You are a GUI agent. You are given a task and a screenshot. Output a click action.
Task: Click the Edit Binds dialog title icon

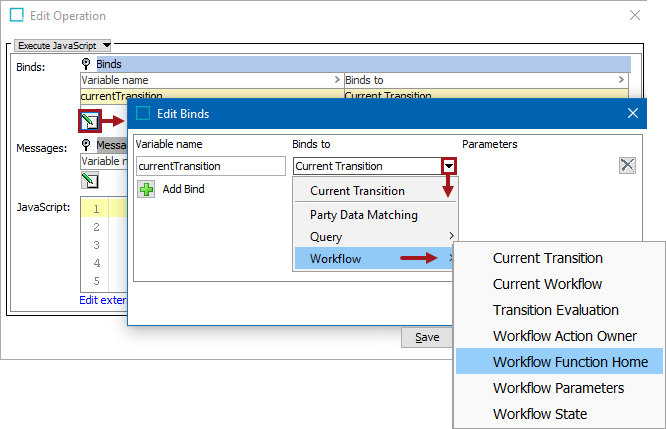(x=143, y=114)
